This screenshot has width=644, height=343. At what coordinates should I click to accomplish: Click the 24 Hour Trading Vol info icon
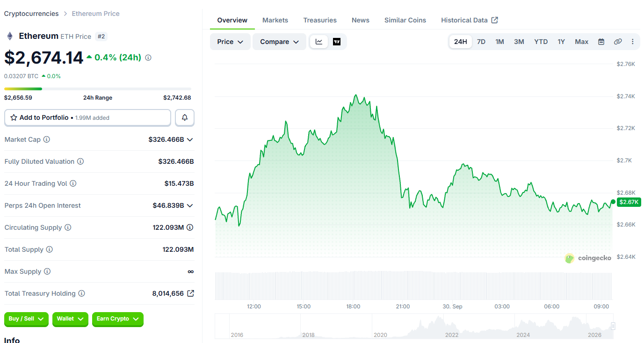(73, 183)
